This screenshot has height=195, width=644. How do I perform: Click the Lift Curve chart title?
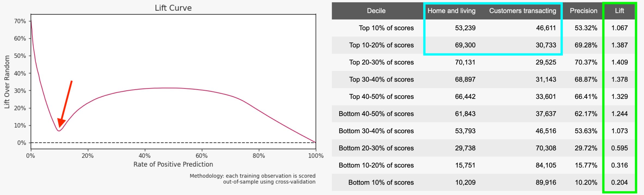[173, 8]
